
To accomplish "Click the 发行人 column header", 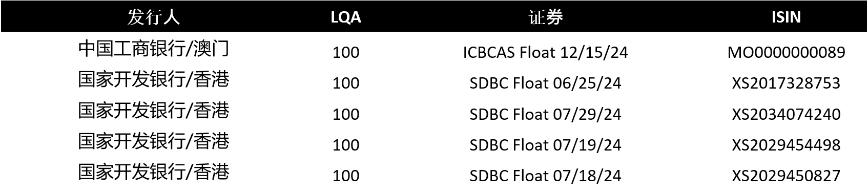I will [153, 17].
